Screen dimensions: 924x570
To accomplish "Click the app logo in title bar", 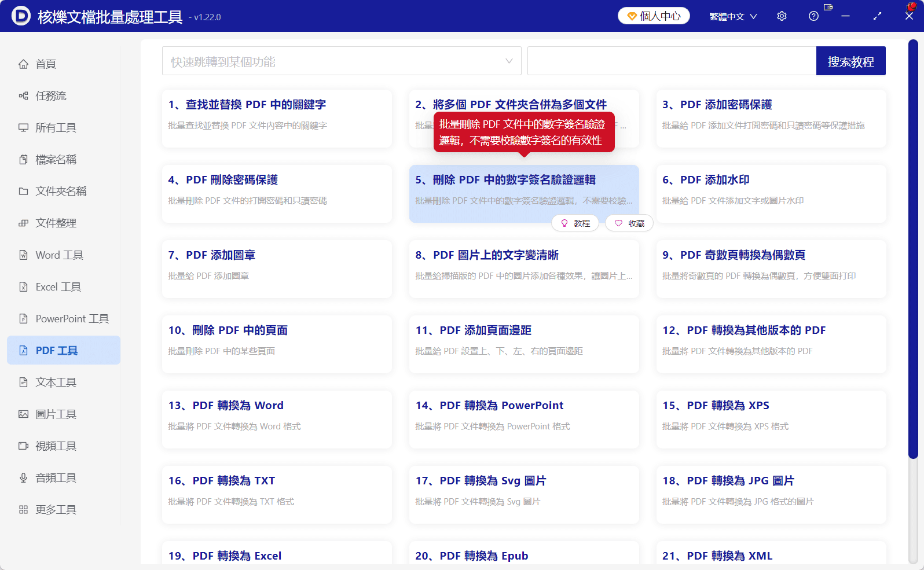I will point(21,16).
